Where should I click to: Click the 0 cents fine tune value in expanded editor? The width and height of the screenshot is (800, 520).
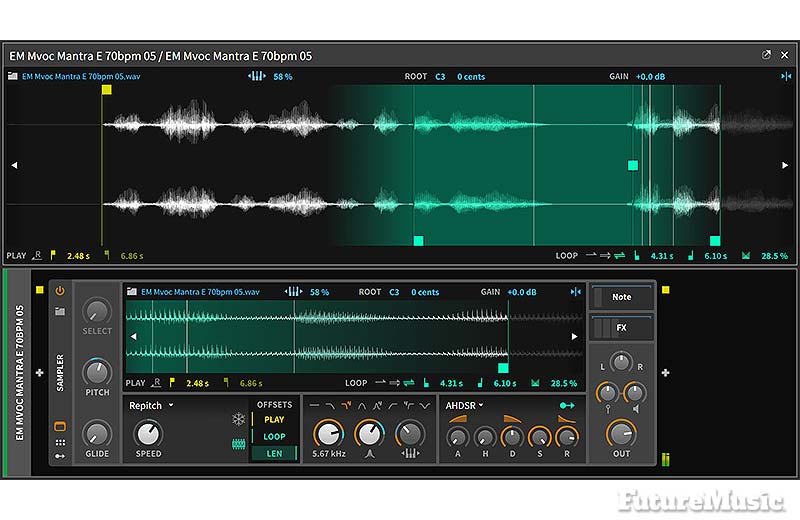[471, 77]
